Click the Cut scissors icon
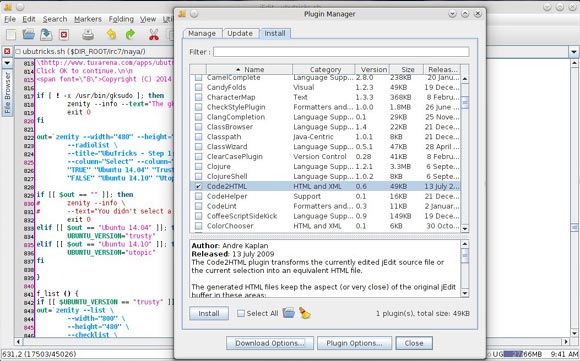Screen dimensions: 580x361 (x=154, y=35)
